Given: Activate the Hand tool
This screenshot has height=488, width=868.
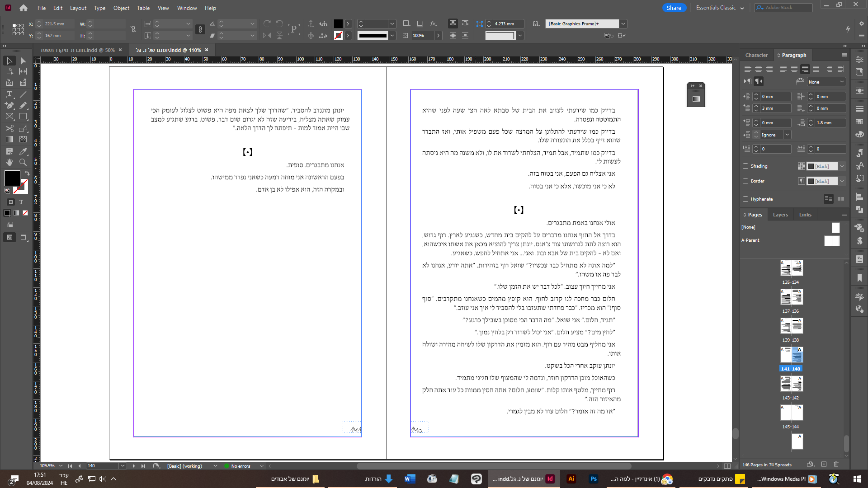Looking at the screenshot, I should pyautogui.click(x=9, y=162).
